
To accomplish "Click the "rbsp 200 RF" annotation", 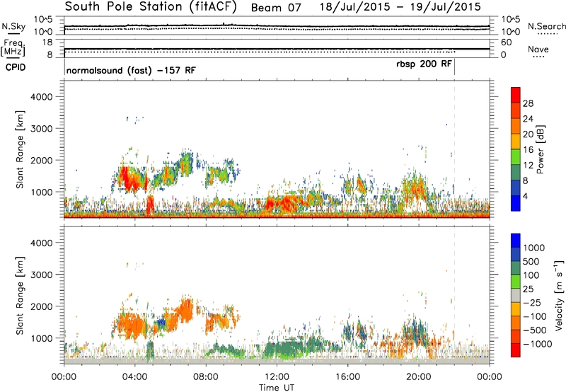I will tap(424, 64).
